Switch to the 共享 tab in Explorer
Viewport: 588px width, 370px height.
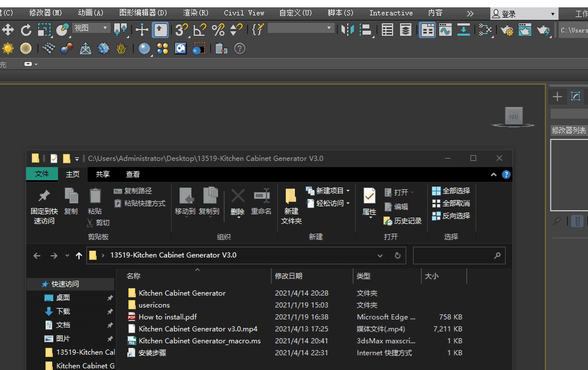[102, 174]
